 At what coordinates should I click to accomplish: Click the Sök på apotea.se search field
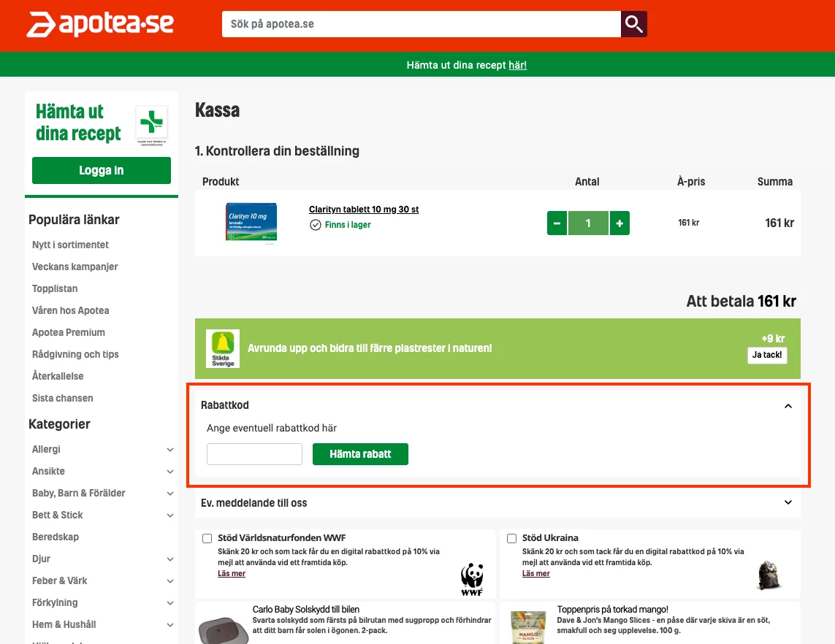tap(422, 24)
